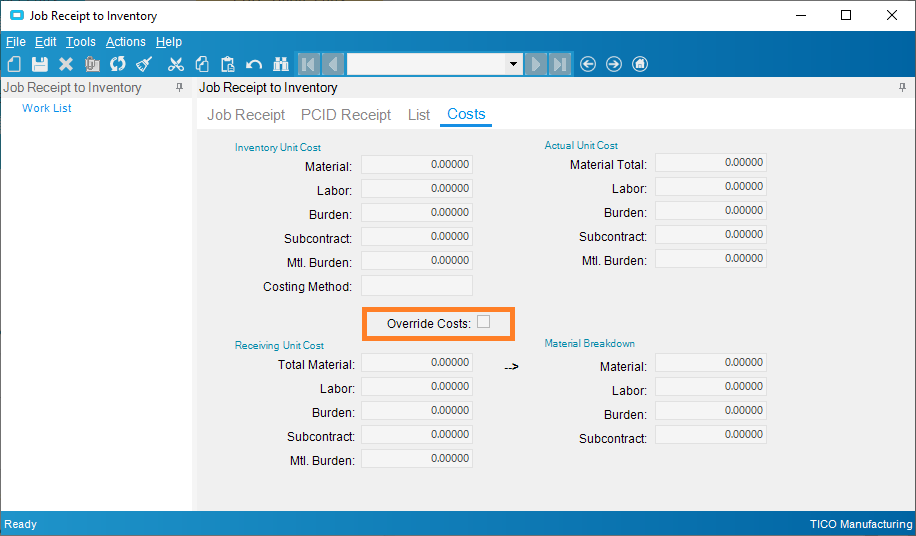Click Actual Unit Cost Subcontract field
Viewport: 916px width, 536px height.
click(710, 235)
